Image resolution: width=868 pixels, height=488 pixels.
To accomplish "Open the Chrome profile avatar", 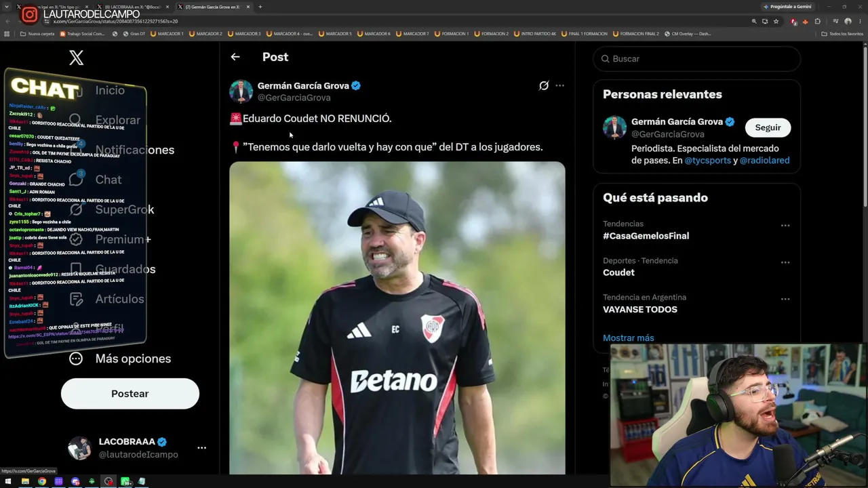I will click(848, 21).
